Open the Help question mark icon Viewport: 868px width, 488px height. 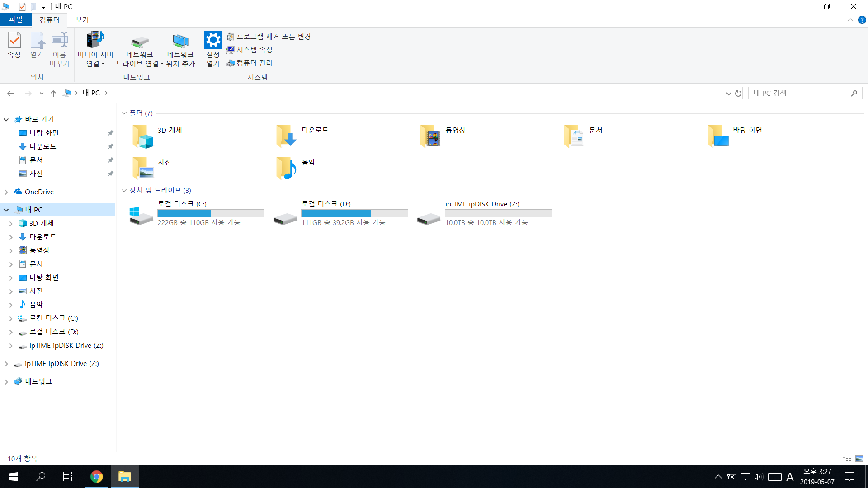(862, 20)
